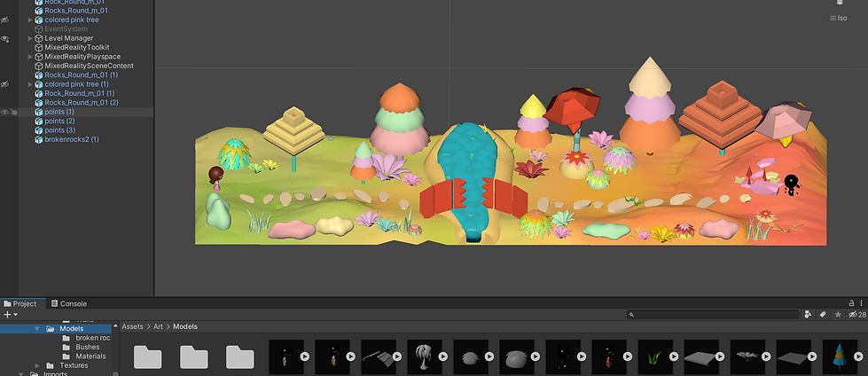The height and width of the screenshot is (376, 868).
Task: Go to Assets in breadcrumb path
Action: (132, 326)
